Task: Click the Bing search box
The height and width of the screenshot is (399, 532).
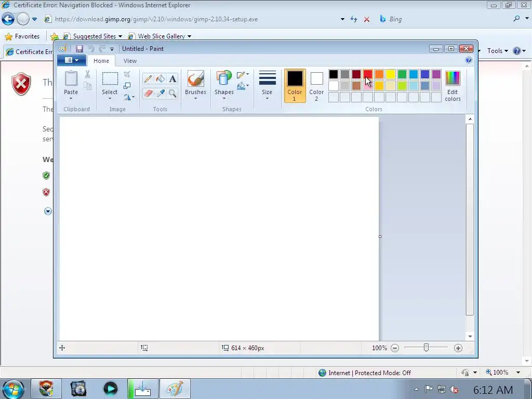Action: click(445, 19)
